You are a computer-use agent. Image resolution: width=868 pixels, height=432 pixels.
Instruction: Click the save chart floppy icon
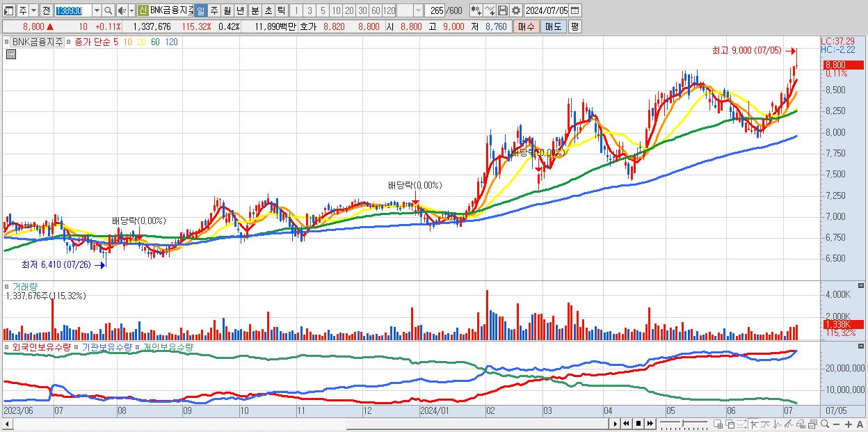pyautogui.click(x=503, y=10)
